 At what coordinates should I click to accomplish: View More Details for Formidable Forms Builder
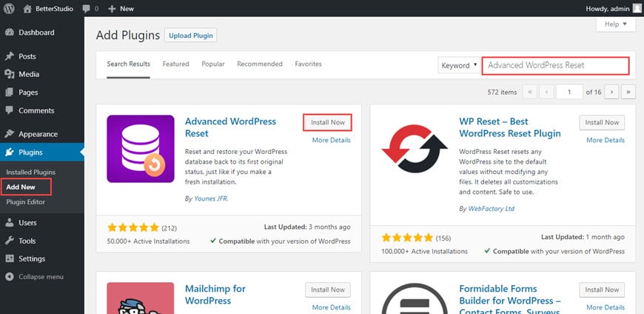[606, 307]
